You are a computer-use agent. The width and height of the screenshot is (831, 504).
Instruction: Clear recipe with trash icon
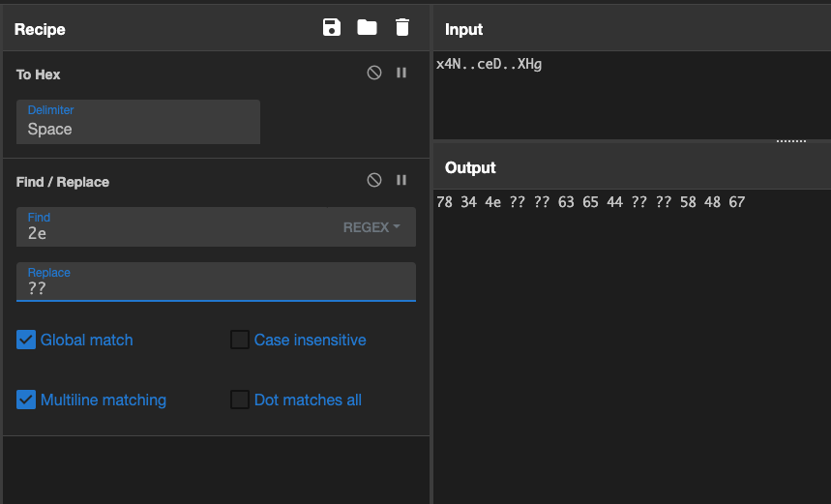click(x=402, y=28)
